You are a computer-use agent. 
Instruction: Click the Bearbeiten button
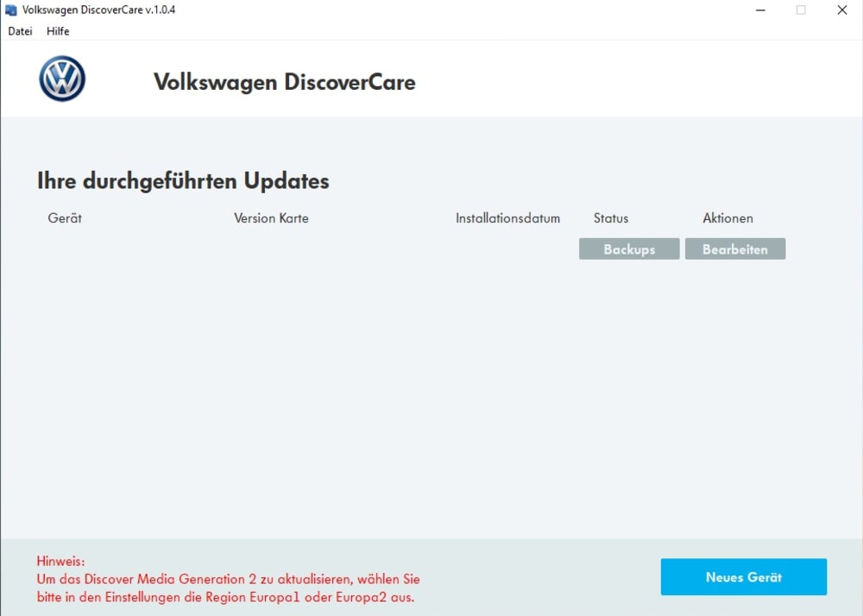coord(734,249)
